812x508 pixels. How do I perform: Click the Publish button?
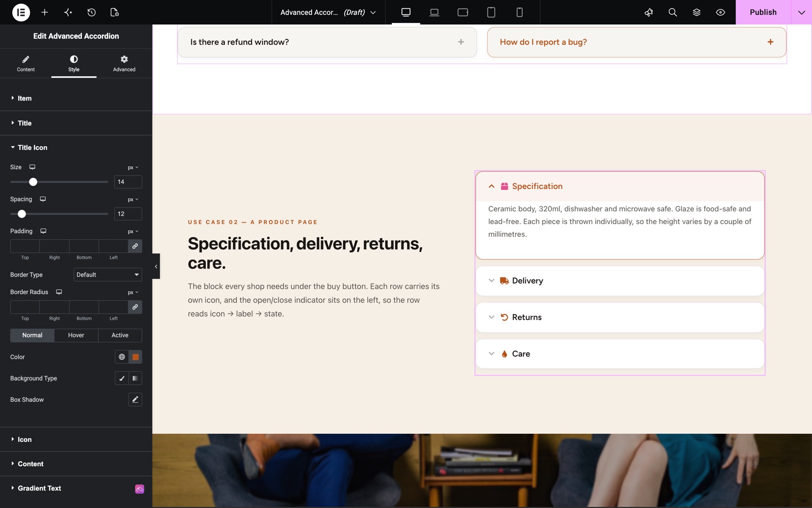click(763, 12)
